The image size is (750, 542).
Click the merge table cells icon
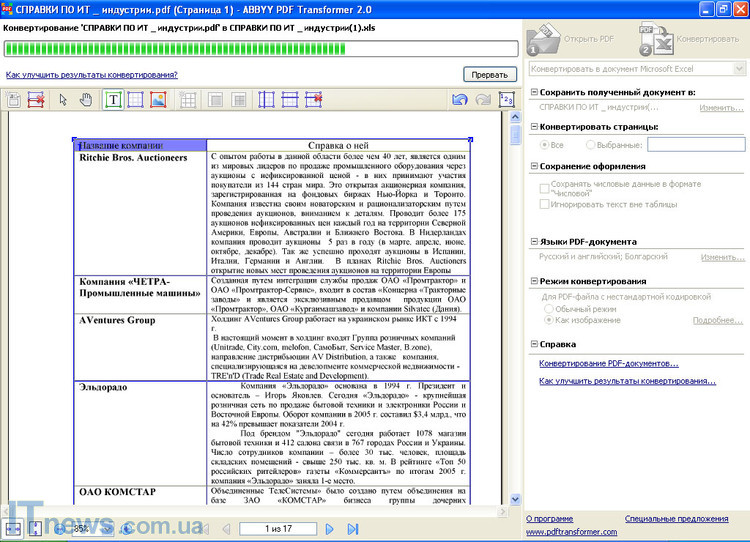216,100
